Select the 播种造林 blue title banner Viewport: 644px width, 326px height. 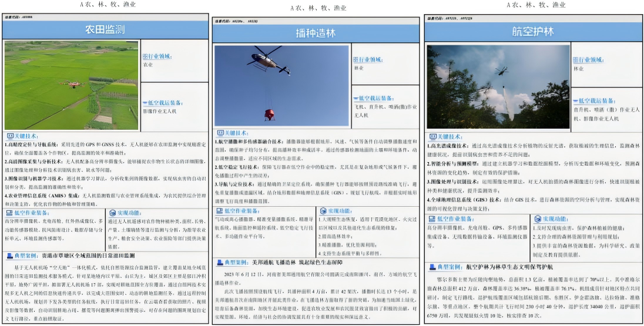[316, 33]
